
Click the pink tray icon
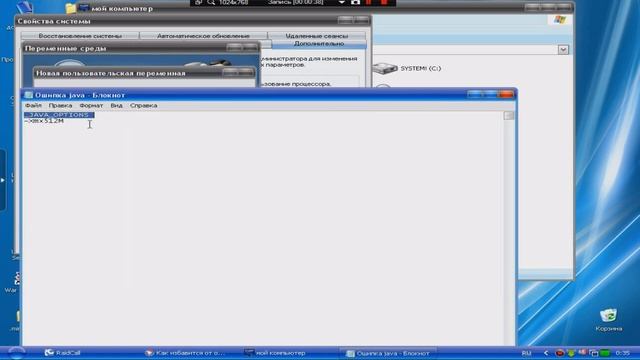click(x=582, y=352)
